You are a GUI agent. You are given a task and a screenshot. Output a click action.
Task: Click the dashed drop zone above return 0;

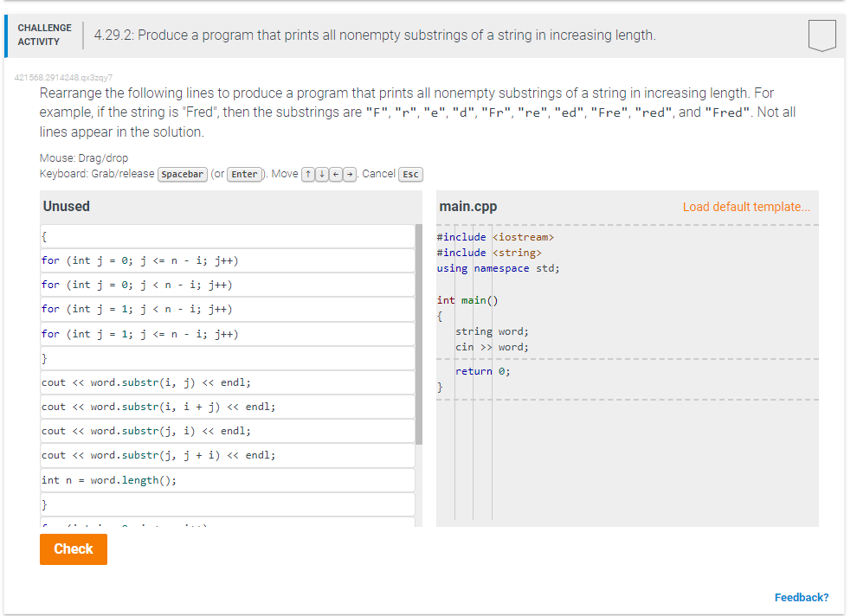tap(623, 358)
